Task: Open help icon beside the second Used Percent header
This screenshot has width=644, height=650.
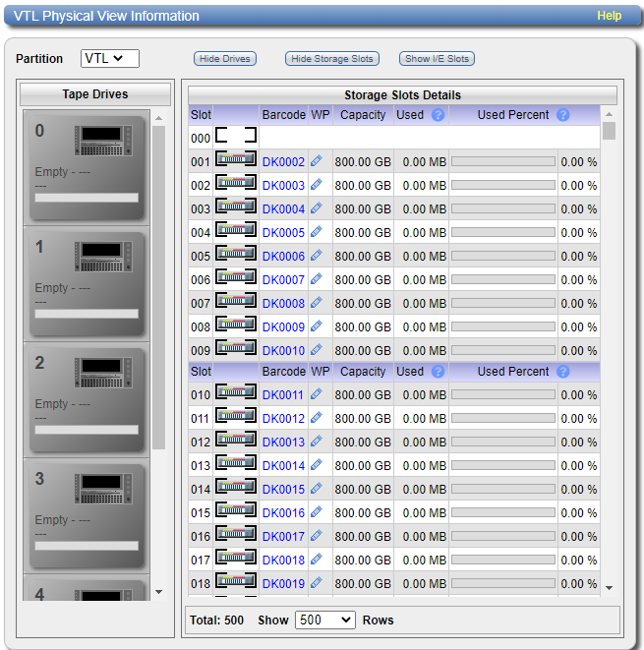Action: (562, 372)
